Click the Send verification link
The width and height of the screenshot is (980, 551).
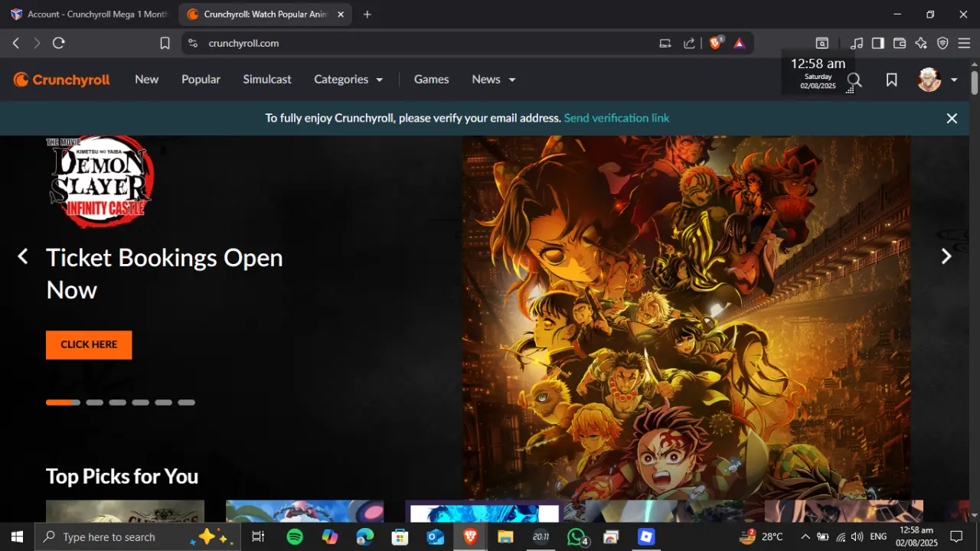[x=616, y=118]
